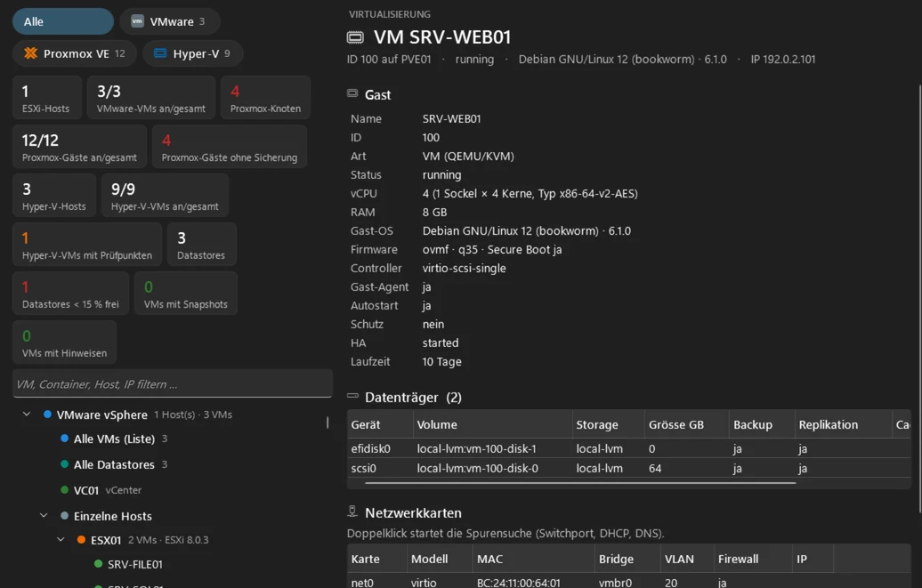Screen dimensions: 922x588
Task: Sort disks by Storage column
Action: 609,424
